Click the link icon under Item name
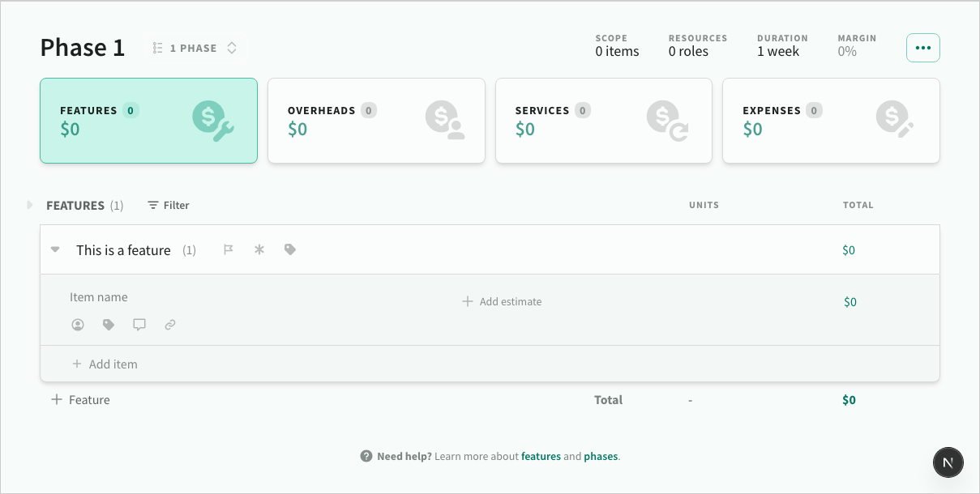The image size is (980, 494). [x=170, y=325]
